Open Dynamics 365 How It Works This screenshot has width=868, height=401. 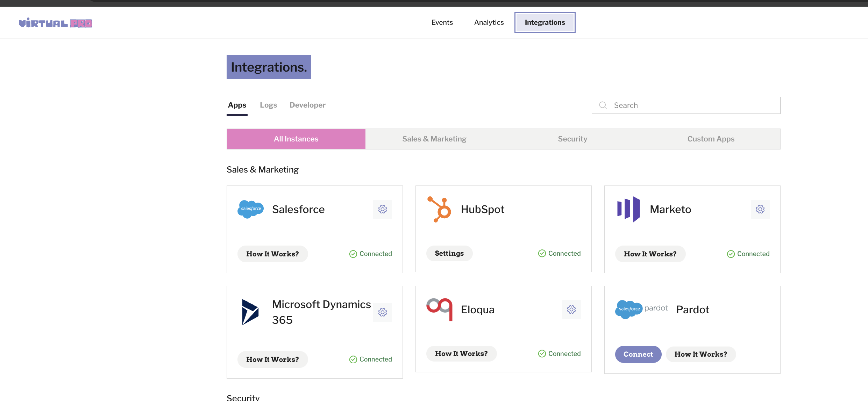click(272, 359)
